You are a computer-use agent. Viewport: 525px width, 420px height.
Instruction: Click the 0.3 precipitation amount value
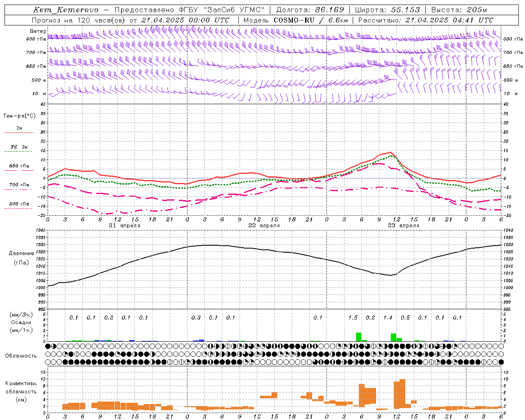pyautogui.click(x=196, y=317)
